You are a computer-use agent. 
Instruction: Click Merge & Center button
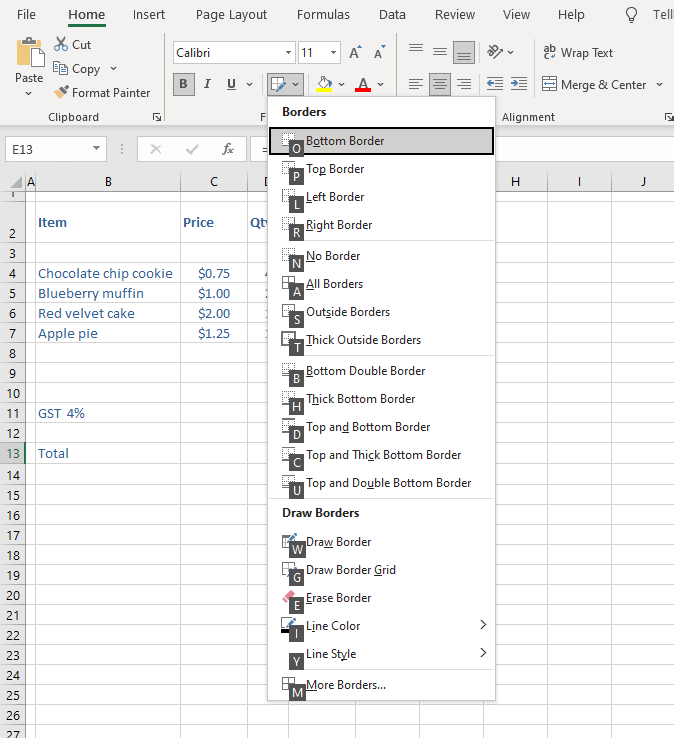tap(594, 85)
